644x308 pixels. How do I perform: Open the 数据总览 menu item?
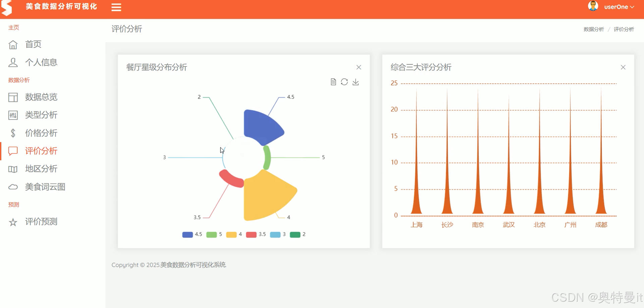pyautogui.click(x=41, y=97)
